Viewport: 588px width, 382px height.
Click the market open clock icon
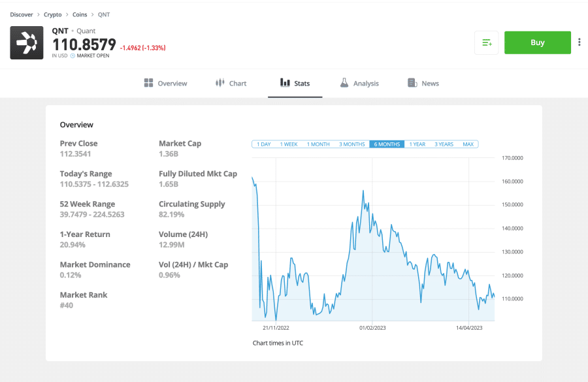coord(73,56)
